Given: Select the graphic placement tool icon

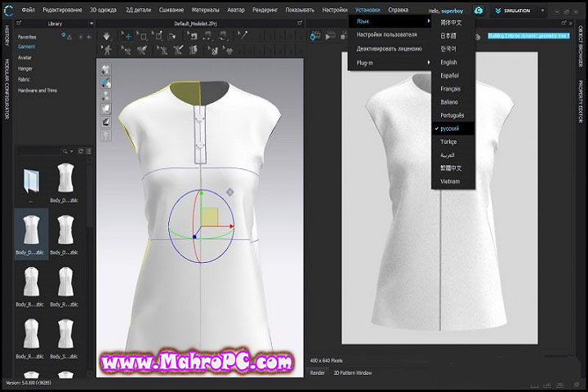Looking at the screenshot, I should pyautogui.click(x=228, y=50).
